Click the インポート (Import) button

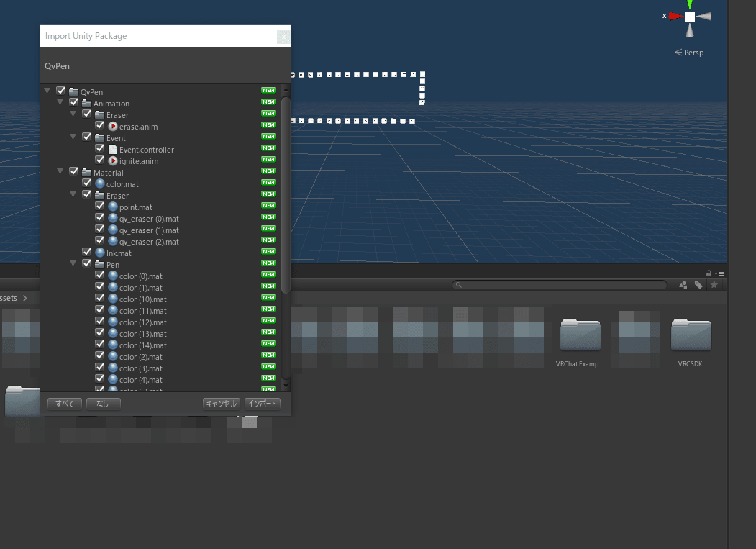coord(263,404)
